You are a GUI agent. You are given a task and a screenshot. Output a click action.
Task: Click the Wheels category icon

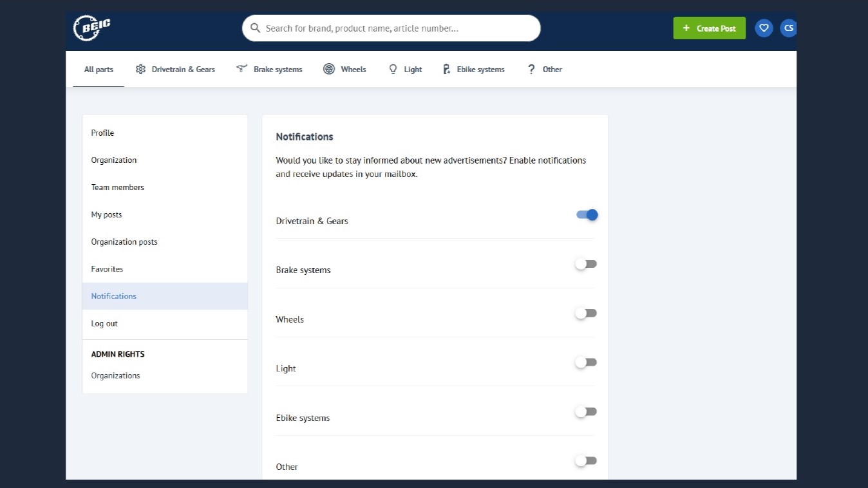click(329, 70)
